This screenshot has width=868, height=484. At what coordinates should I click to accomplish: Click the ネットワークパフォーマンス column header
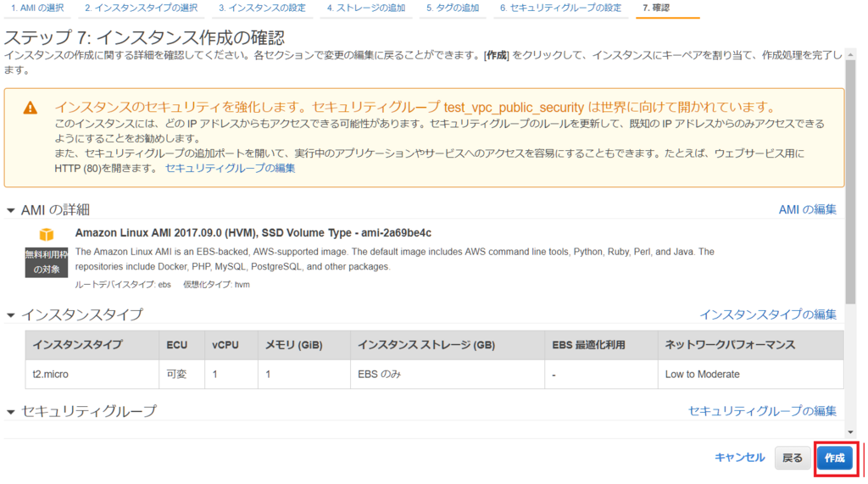click(751, 345)
